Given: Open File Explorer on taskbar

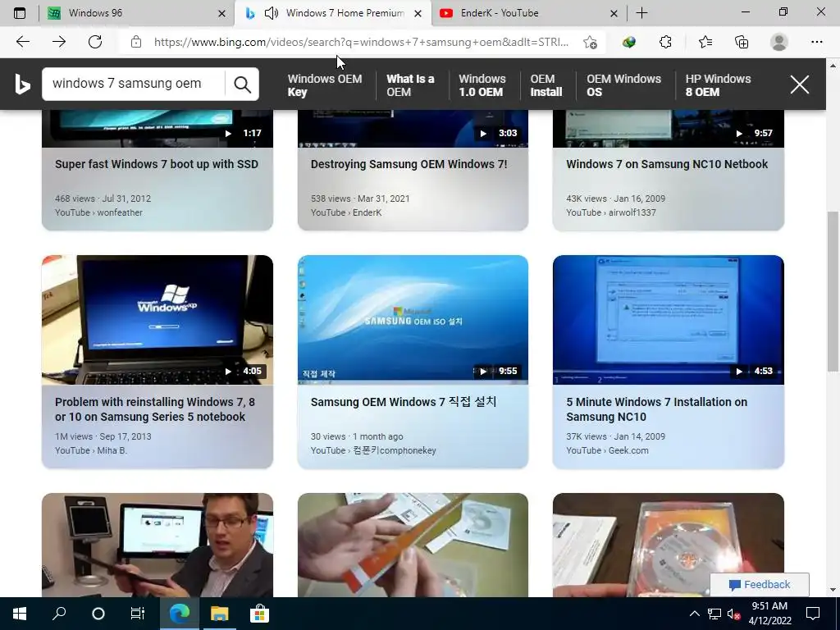Looking at the screenshot, I should (x=219, y=614).
